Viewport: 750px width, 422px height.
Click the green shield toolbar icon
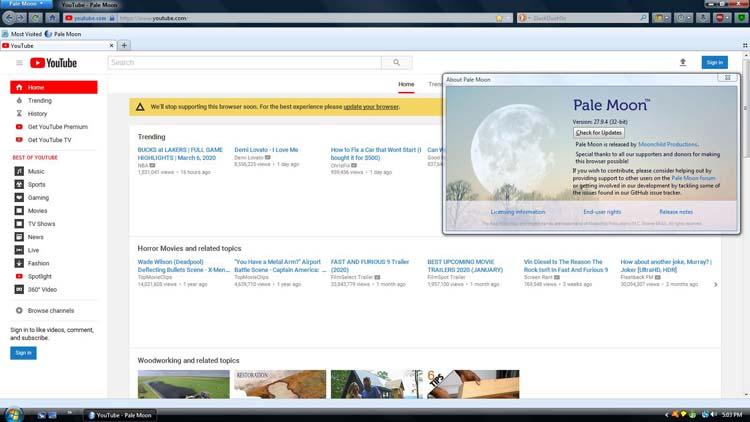741,18
